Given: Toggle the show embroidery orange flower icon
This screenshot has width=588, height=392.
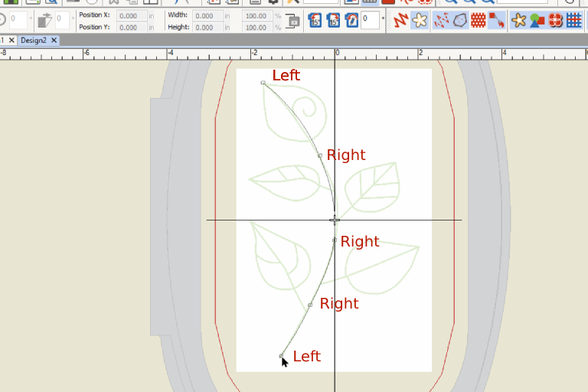Looking at the screenshot, I should [518, 20].
